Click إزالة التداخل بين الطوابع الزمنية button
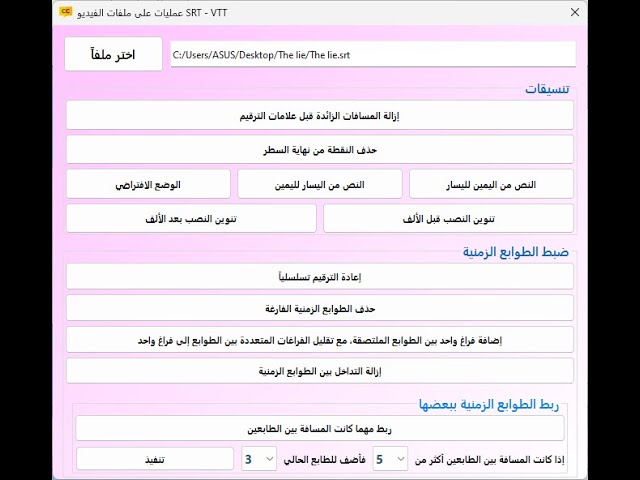This screenshot has height=480, width=640. tap(320, 371)
